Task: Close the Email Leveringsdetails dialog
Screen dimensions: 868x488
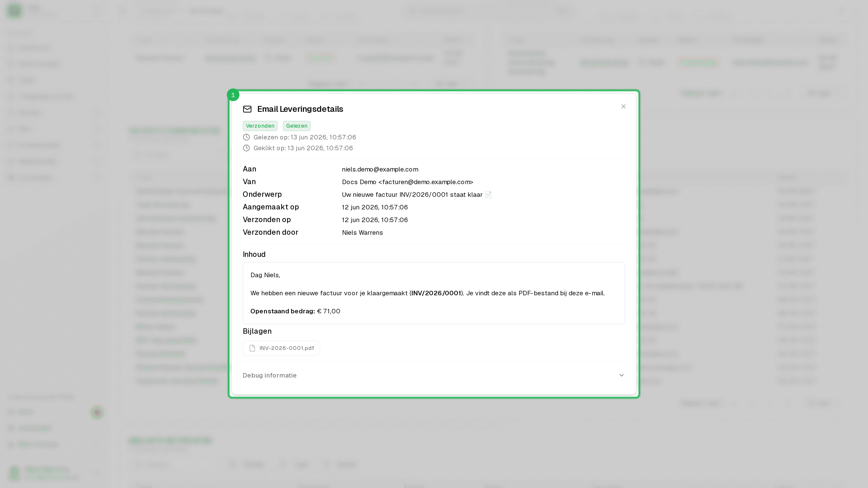Action: point(623,106)
